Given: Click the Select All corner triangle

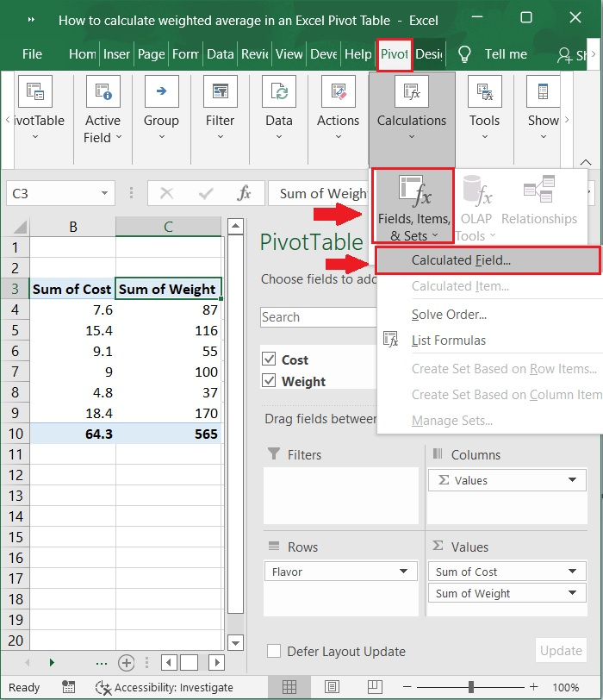Looking at the screenshot, I should pyautogui.click(x=21, y=228).
